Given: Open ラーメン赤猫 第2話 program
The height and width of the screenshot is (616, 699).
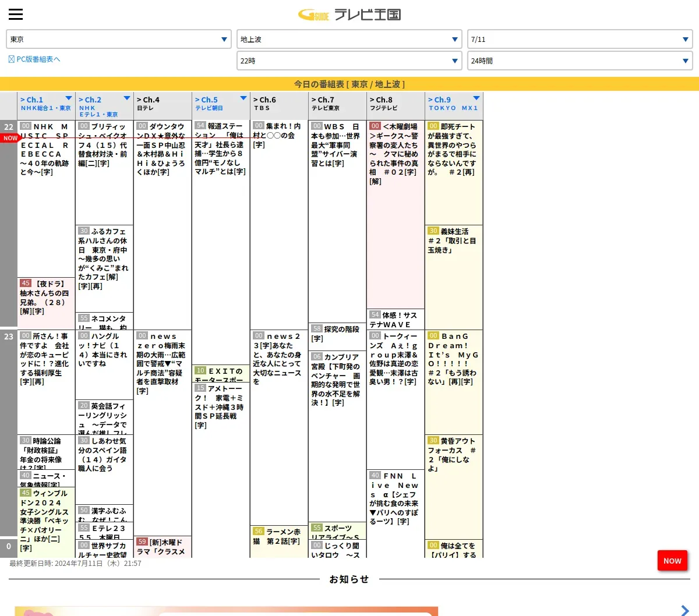Looking at the screenshot, I should (x=279, y=541).
